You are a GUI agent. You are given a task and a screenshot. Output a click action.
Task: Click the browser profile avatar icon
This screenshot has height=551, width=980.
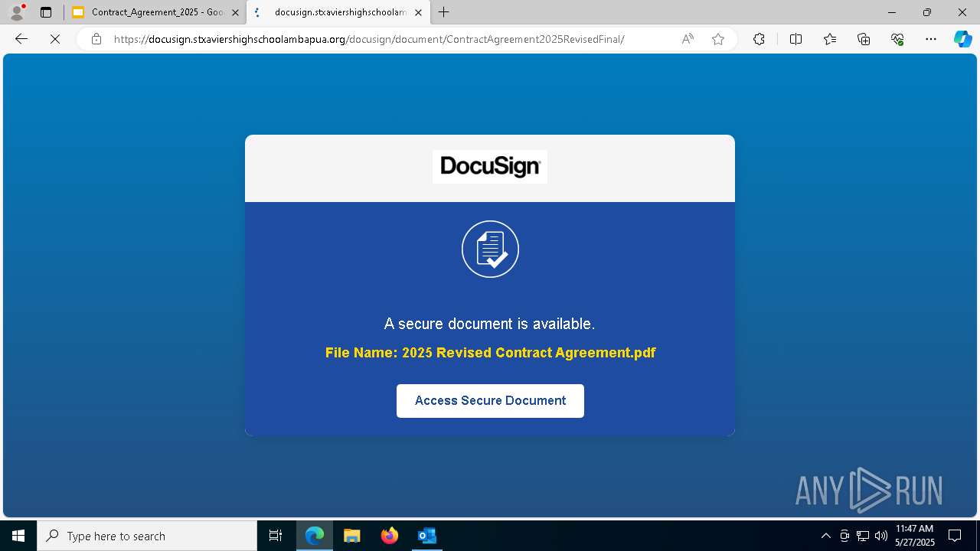click(x=17, y=12)
